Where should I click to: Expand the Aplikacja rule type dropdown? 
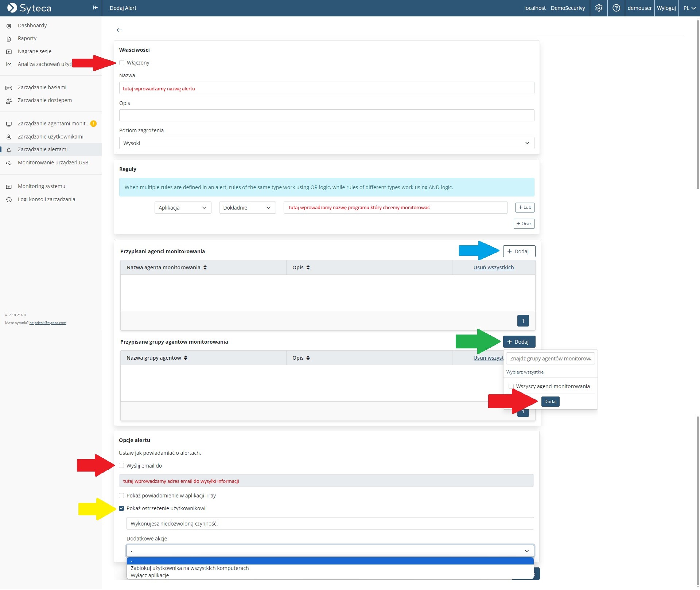click(183, 208)
